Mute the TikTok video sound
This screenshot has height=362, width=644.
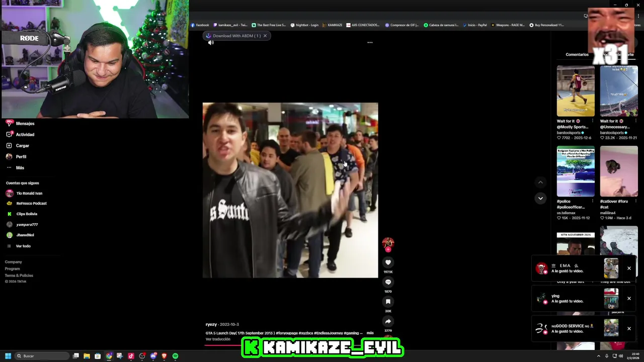point(211,43)
